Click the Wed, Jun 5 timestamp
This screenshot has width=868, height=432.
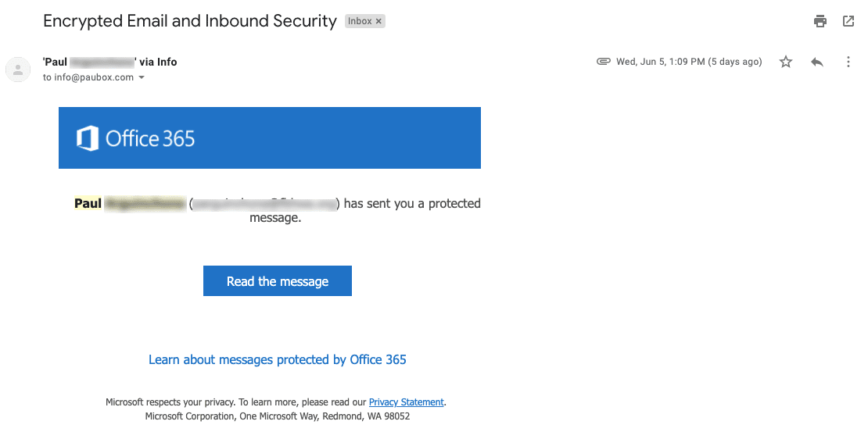[x=689, y=62]
